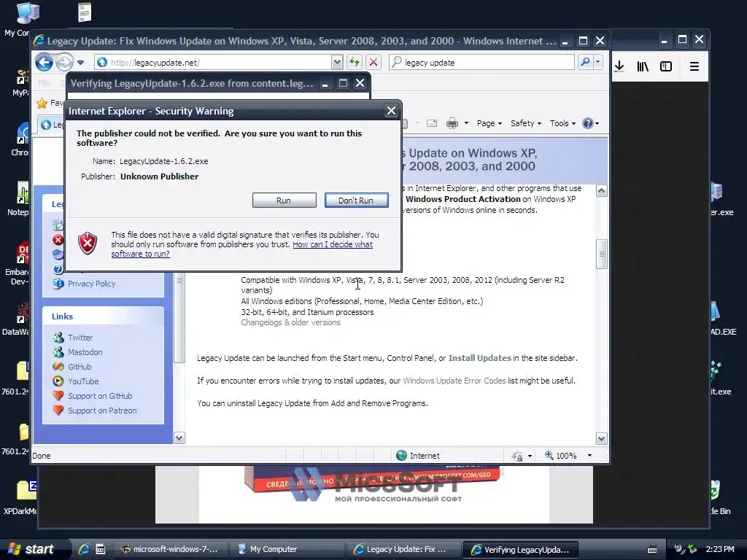This screenshot has width=747, height=560.
Task: Open the Mastodon link
Action: click(x=85, y=352)
